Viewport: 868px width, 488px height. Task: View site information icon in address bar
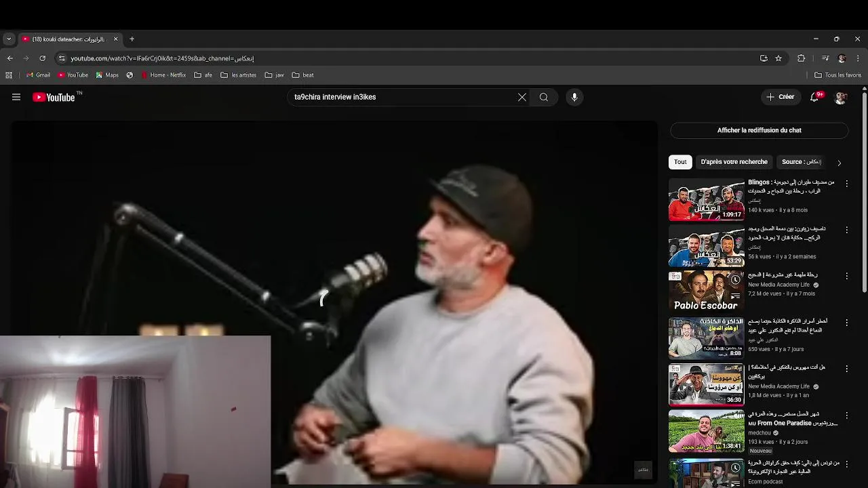[62, 58]
